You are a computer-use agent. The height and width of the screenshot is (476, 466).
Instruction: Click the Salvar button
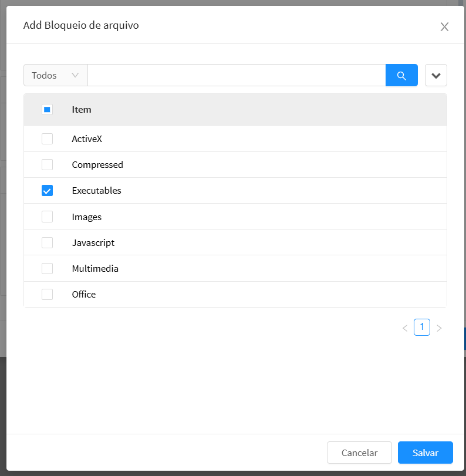425,453
